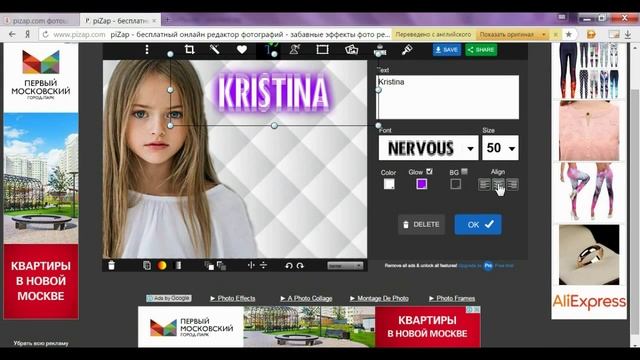Screen dimensions: 640x360
Task: Click the Yandex 'Я' home icon
Action: coord(27,35)
